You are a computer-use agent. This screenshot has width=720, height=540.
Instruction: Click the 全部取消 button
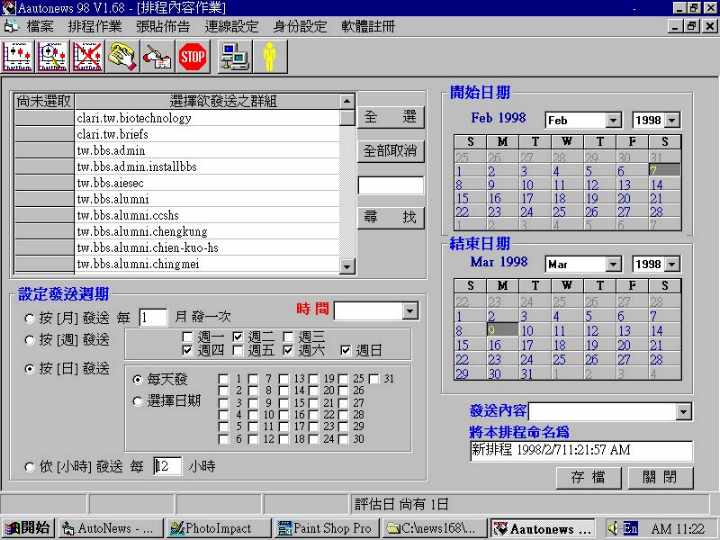coord(391,151)
